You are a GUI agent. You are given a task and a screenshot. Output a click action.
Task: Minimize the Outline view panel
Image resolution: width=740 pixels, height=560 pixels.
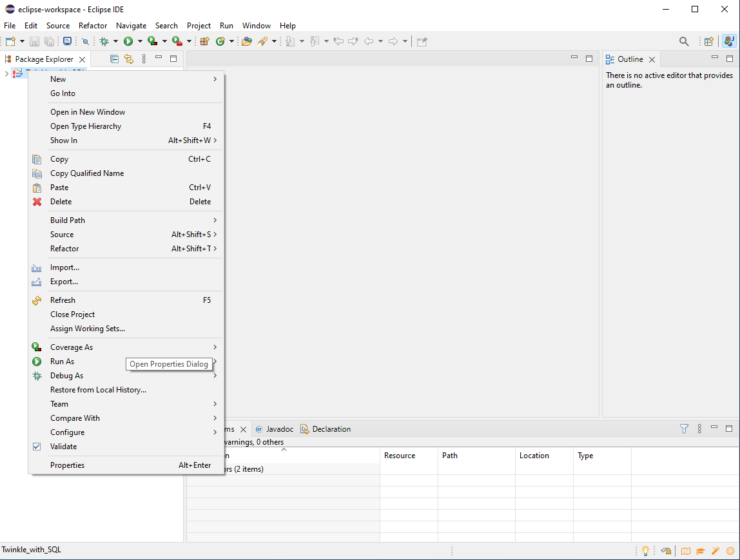714,57
